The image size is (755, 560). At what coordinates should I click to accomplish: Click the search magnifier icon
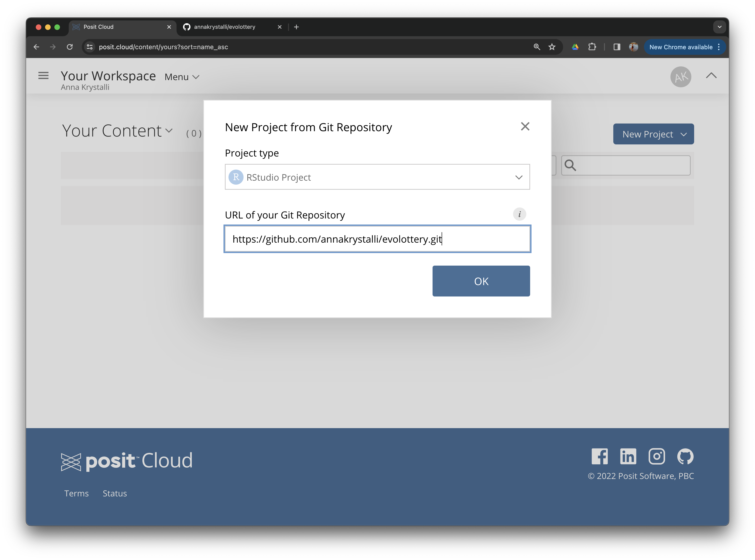coord(570,166)
